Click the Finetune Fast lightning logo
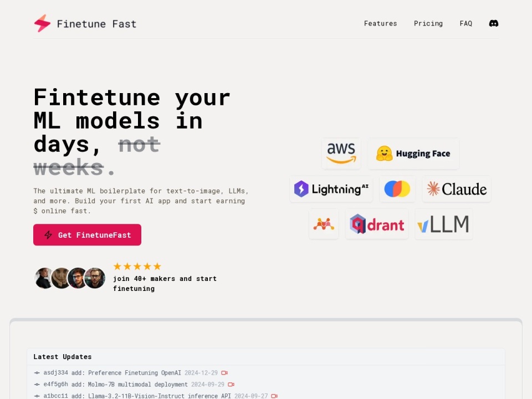Image resolution: width=532 pixels, height=399 pixels. click(43, 23)
